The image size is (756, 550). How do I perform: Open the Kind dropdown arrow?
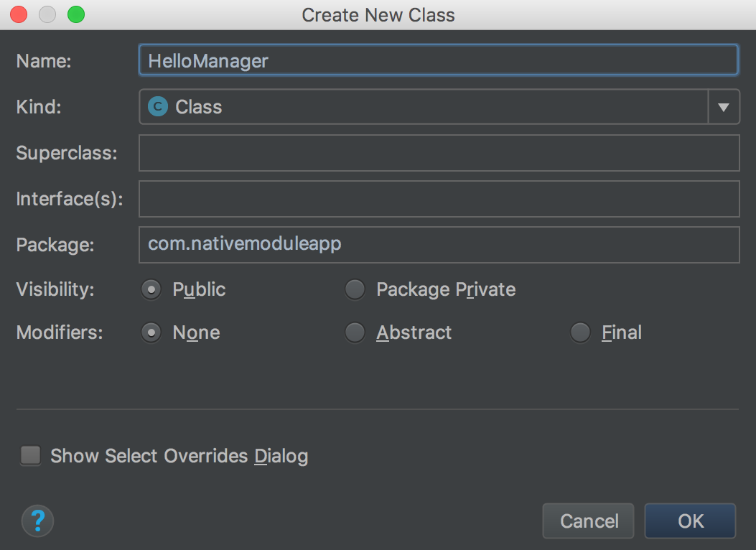pos(724,107)
